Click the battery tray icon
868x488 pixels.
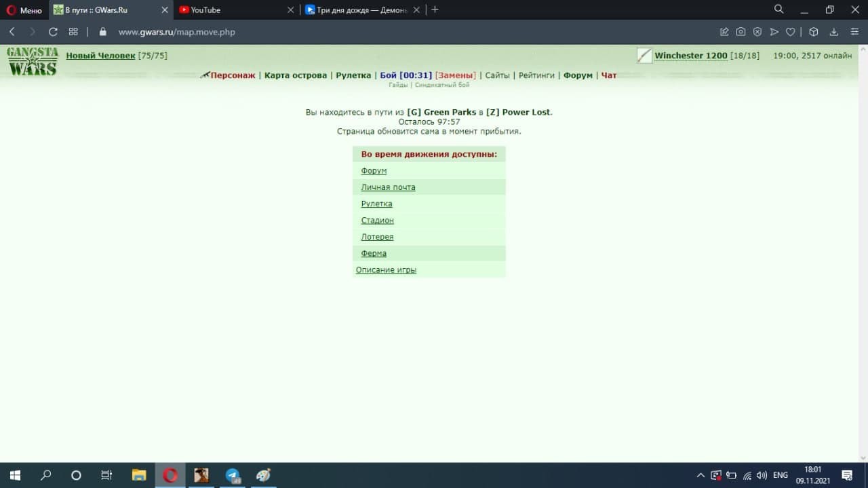(731, 475)
